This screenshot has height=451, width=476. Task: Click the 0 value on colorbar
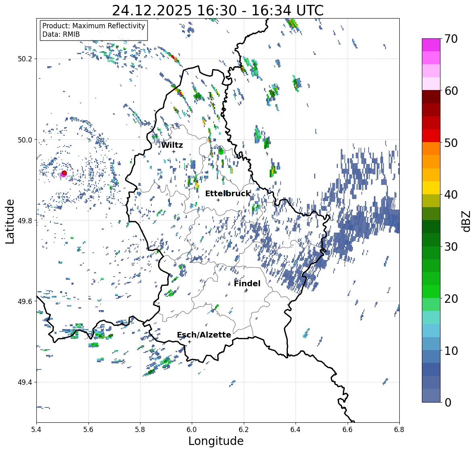pos(448,403)
